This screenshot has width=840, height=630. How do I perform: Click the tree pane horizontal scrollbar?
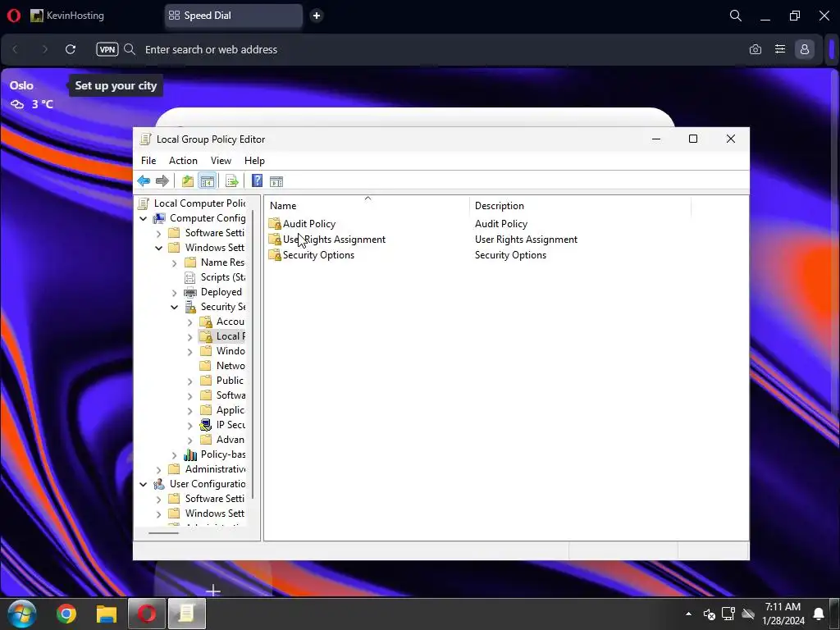(x=163, y=533)
